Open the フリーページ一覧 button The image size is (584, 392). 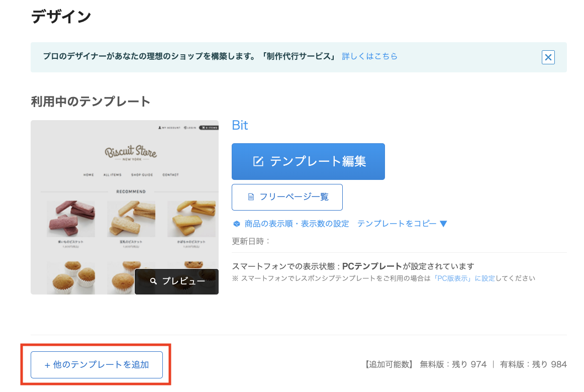tap(287, 197)
